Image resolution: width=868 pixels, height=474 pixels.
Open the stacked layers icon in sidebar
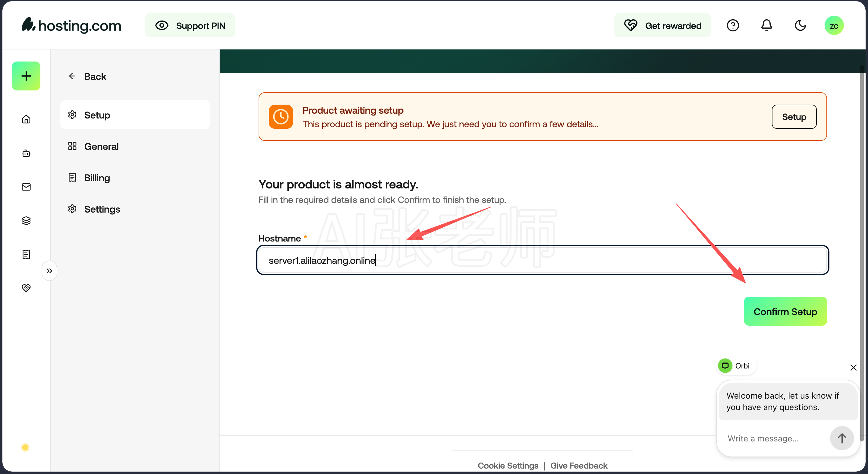[26, 221]
